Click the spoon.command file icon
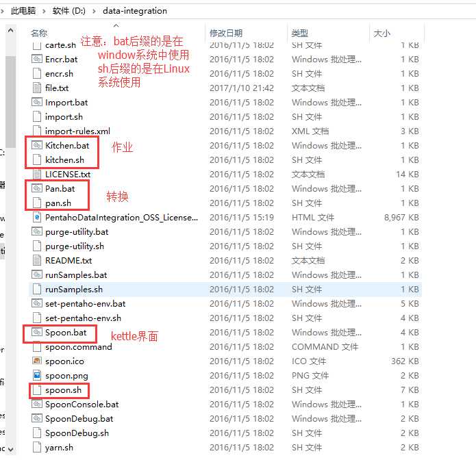Viewport: 476px width, 460px height. (x=37, y=346)
